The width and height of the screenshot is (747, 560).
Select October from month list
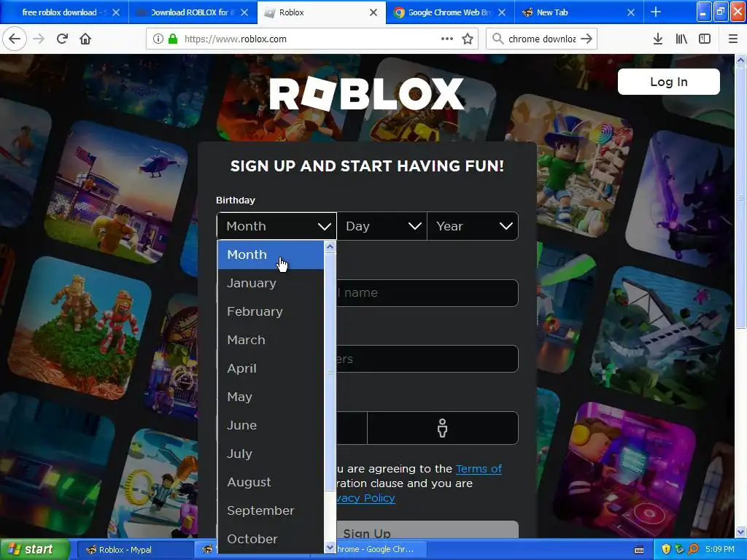(271, 539)
